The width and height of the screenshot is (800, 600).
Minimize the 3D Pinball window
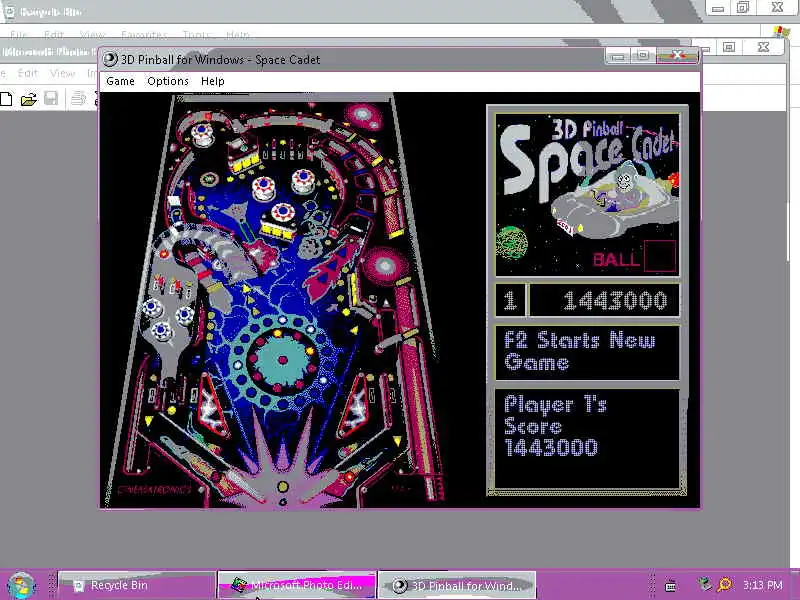(618, 56)
